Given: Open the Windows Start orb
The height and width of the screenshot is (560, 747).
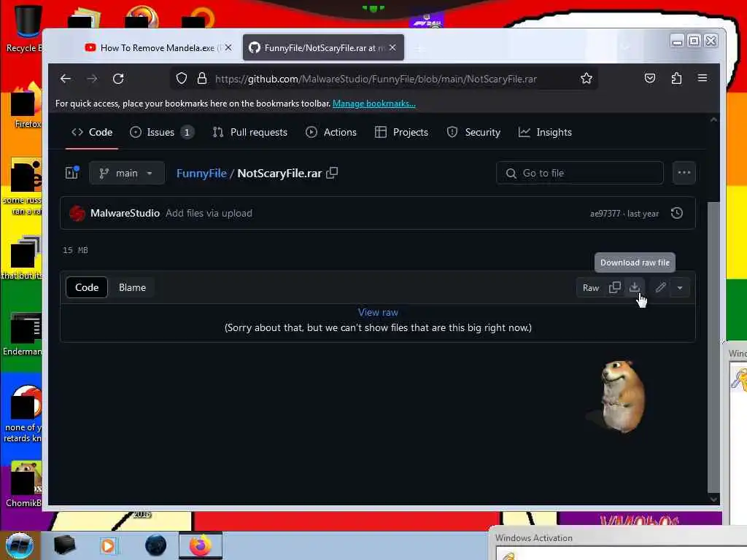Looking at the screenshot, I should 19,545.
